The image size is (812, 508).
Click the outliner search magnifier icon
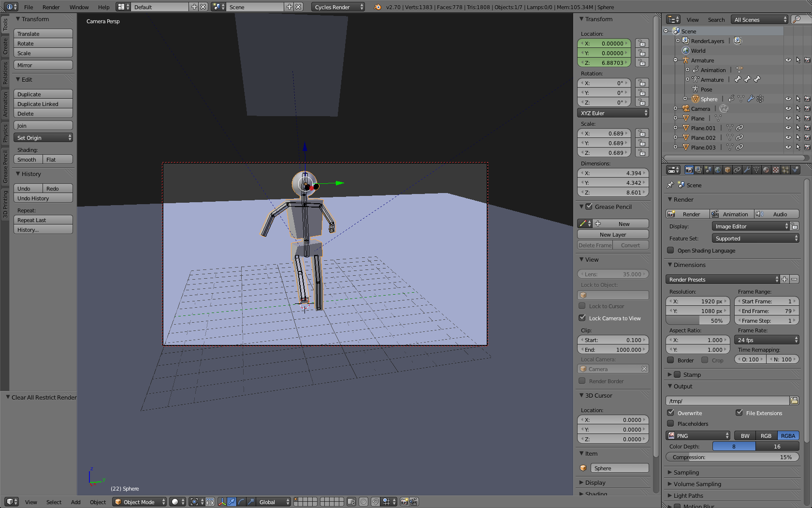tap(797, 19)
